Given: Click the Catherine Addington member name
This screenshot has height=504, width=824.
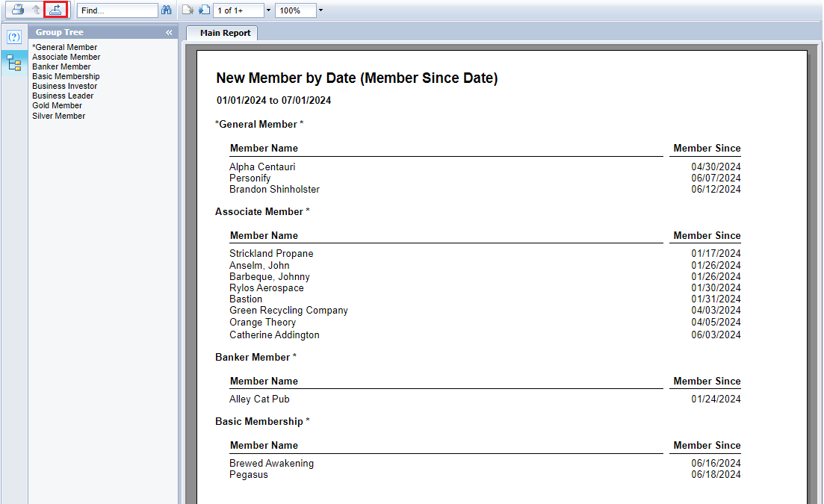Looking at the screenshot, I should pos(274,335).
